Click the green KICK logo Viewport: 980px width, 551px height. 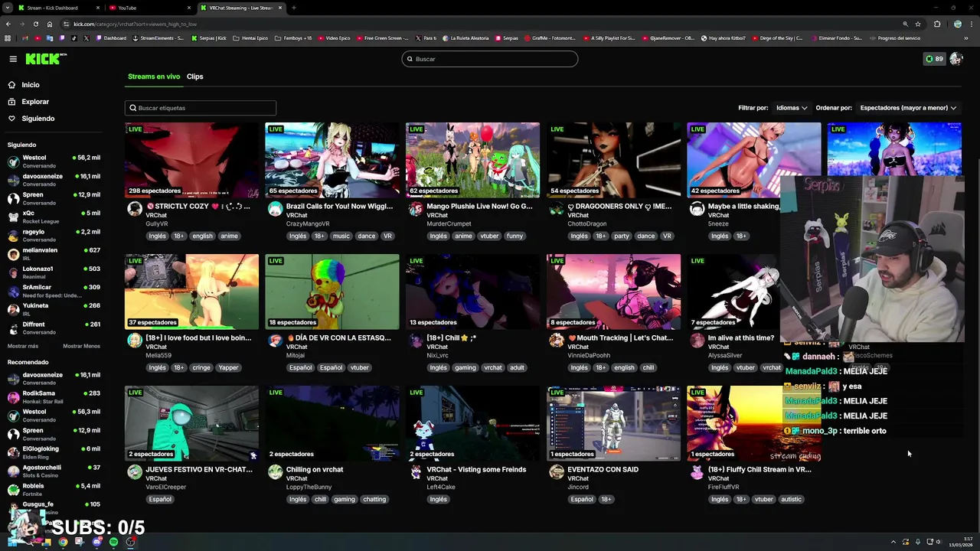click(46, 59)
